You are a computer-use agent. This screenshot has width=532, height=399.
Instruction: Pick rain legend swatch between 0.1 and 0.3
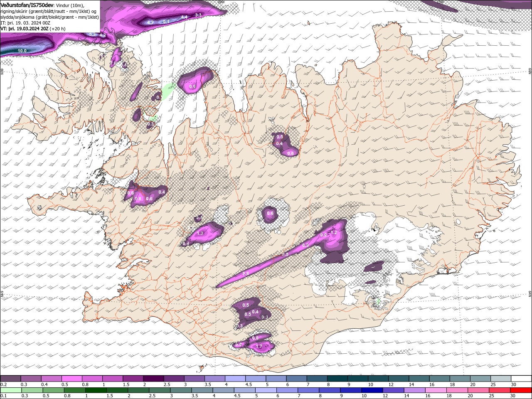[x=10, y=390]
